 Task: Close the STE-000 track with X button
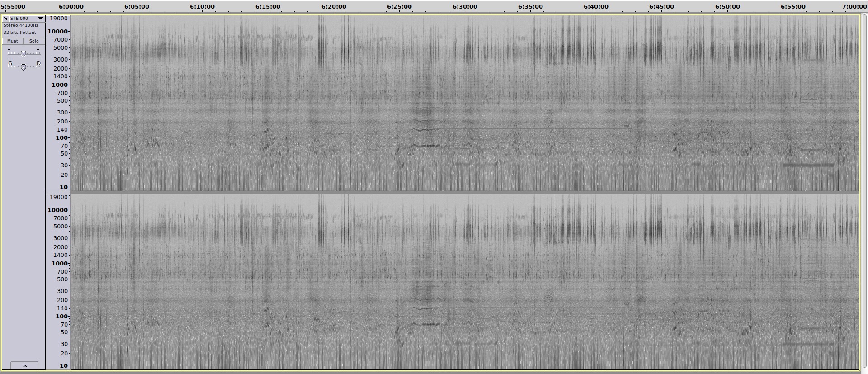(5, 19)
